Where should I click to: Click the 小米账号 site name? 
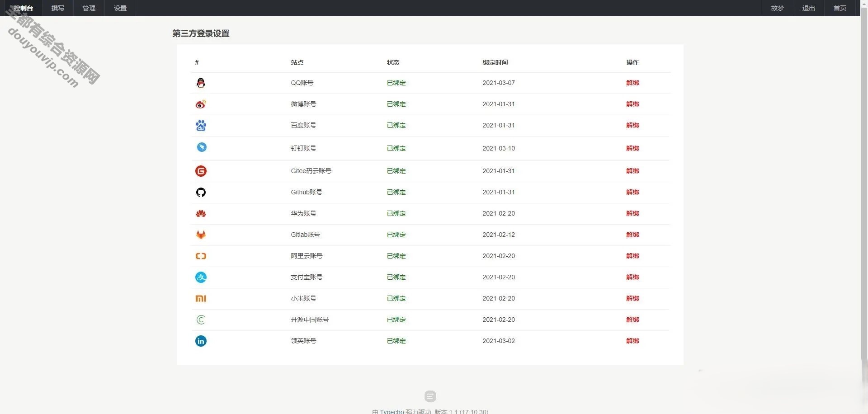303,298
